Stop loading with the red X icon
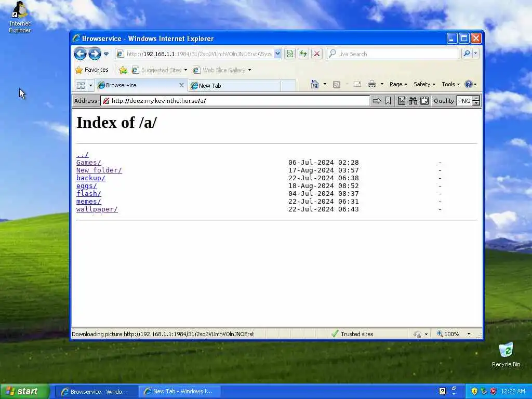 (316, 54)
